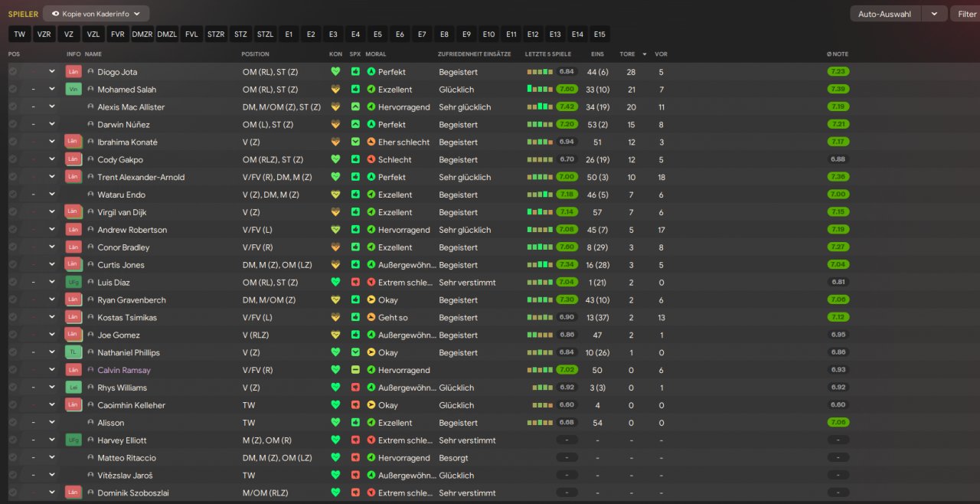Toggle selection circle for Mohamed Salah
This screenshot has width=980, height=504.
tap(12, 89)
